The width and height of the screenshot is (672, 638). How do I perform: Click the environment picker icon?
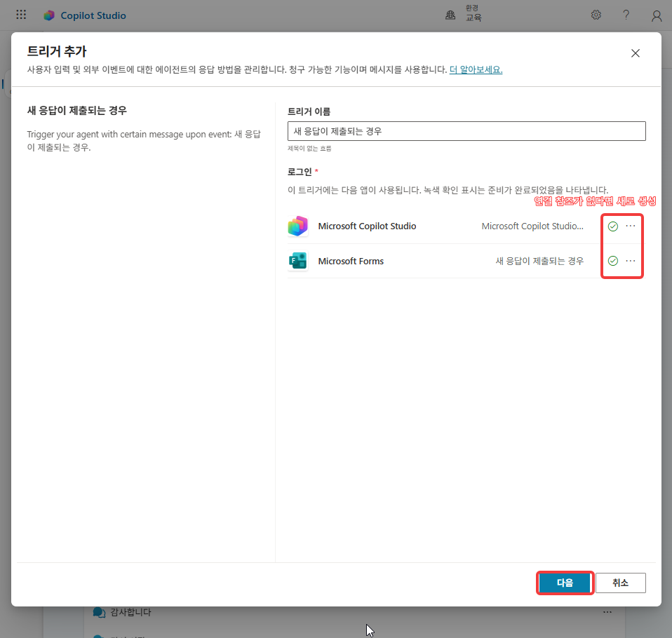(x=450, y=15)
